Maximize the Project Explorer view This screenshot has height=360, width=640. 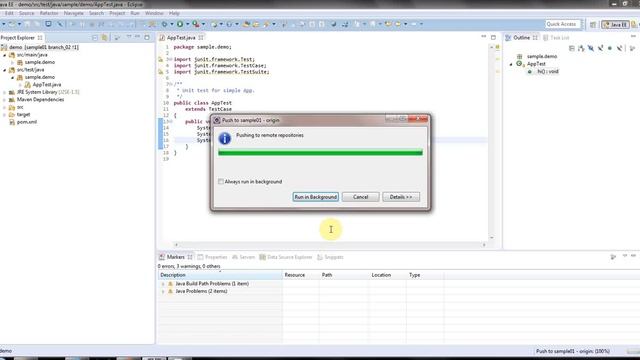click(147, 38)
